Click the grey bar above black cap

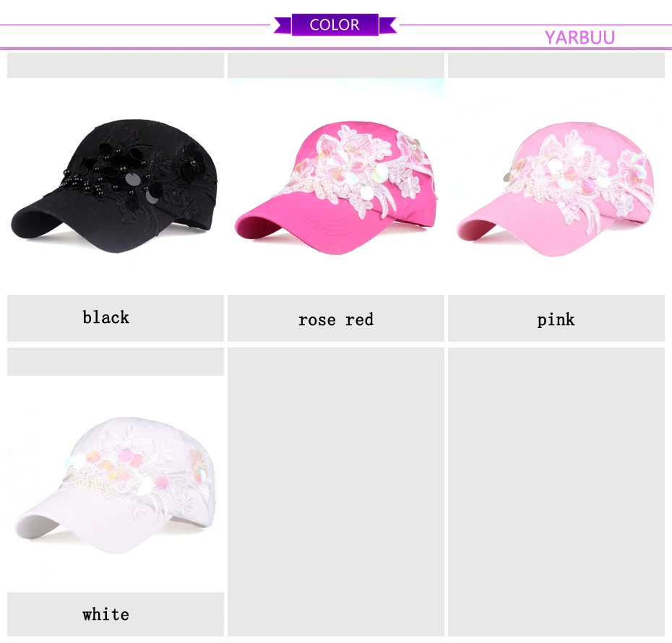pyautogui.click(x=116, y=66)
